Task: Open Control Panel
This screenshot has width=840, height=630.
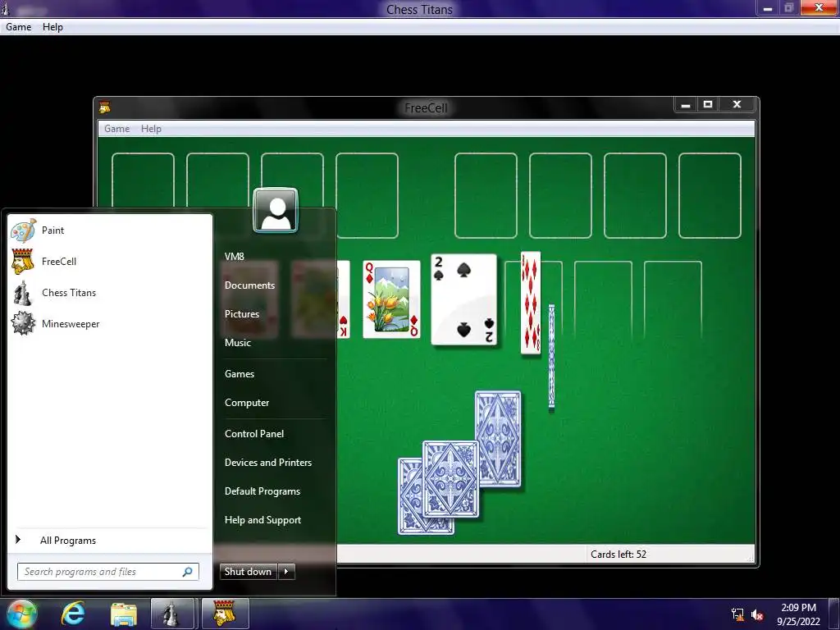Action: pyautogui.click(x=254, y=434)
